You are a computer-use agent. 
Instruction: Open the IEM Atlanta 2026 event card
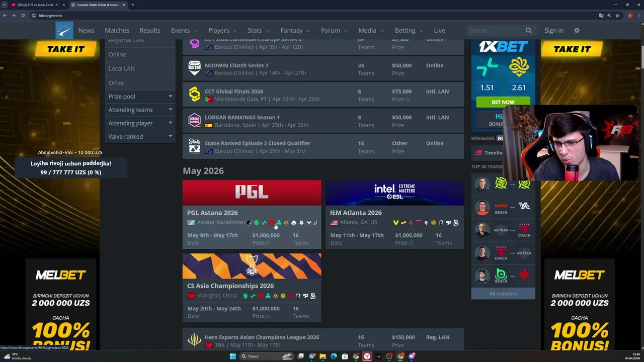pyautogui.click(x=394, y=215)
